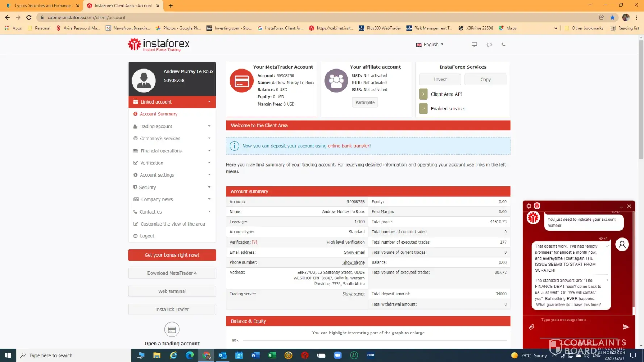The image size is (644, 362).
Task: Send the chat message with arrow icon
Action: click(626, 327)
